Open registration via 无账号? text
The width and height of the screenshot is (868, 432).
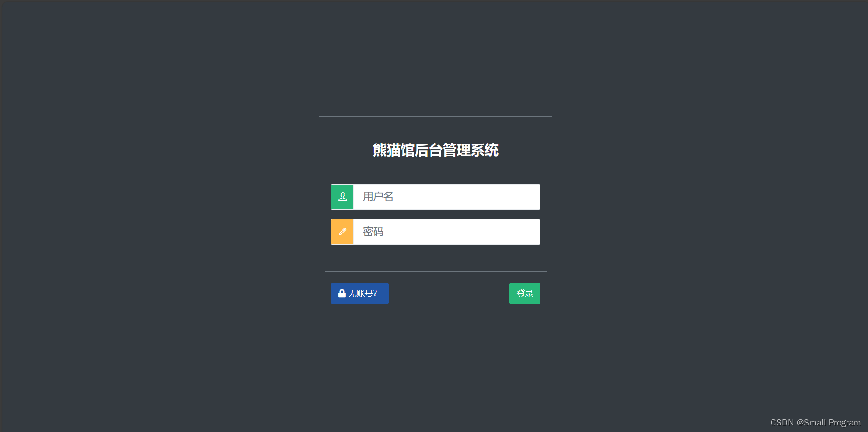click(x=362, y=294)
